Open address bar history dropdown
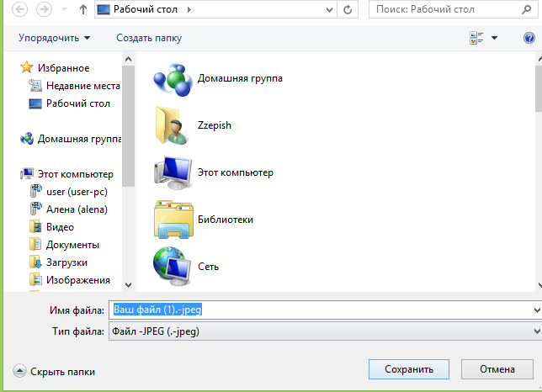 click(x=329, y=9)
